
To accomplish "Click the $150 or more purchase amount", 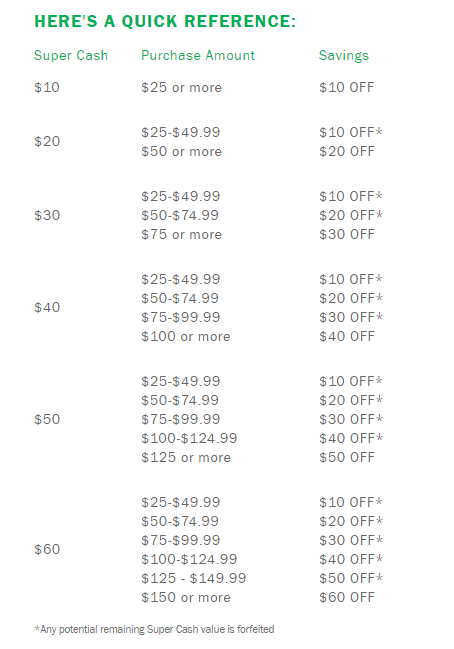I will point(186,597).
